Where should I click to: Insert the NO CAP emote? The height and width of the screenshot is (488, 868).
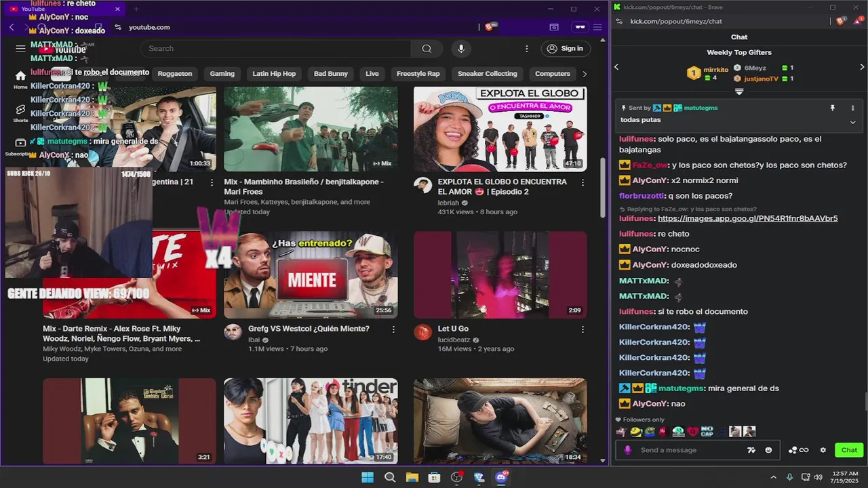(x=707, y=432)
